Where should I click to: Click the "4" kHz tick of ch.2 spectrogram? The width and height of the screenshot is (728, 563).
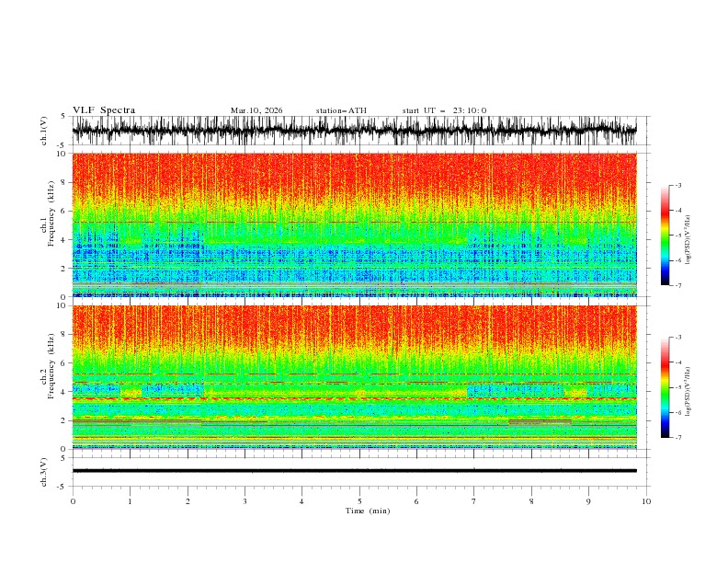click(x=64, y=392)
